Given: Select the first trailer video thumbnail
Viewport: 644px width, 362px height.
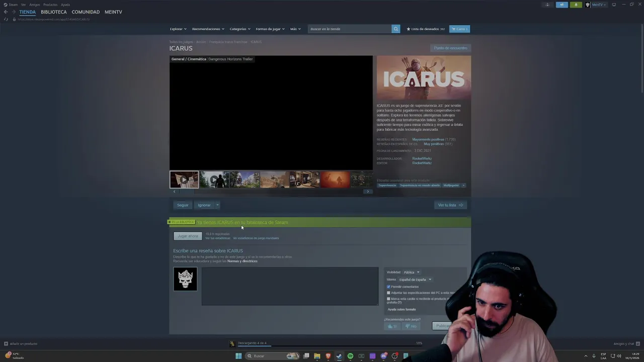Looking at the screenshot, I should [x=184, y=179].
